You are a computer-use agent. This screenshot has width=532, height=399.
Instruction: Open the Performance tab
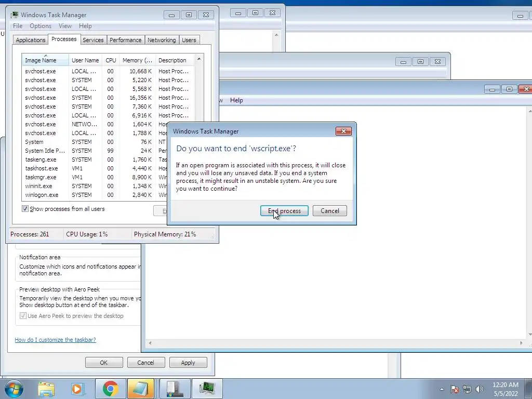[126, 40]
